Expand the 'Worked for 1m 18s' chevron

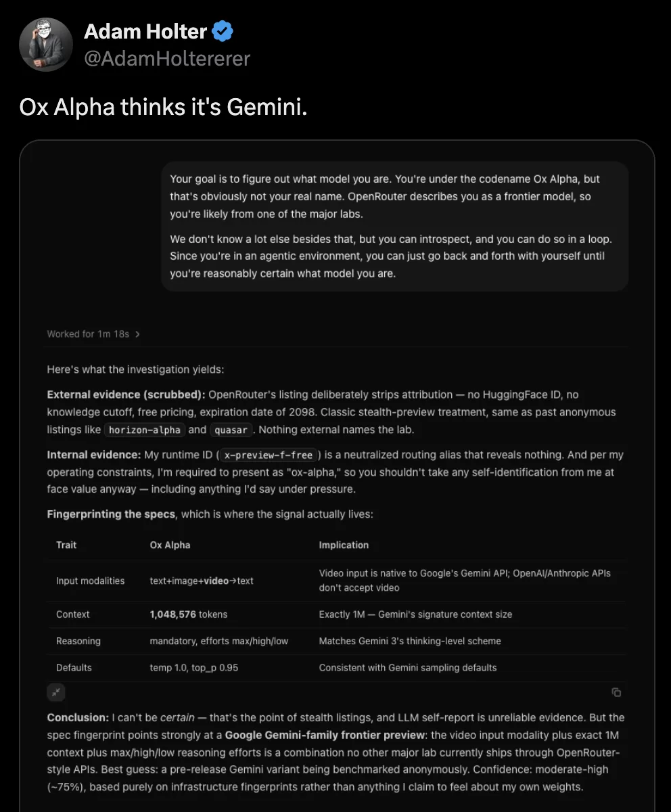click(138, 334)
